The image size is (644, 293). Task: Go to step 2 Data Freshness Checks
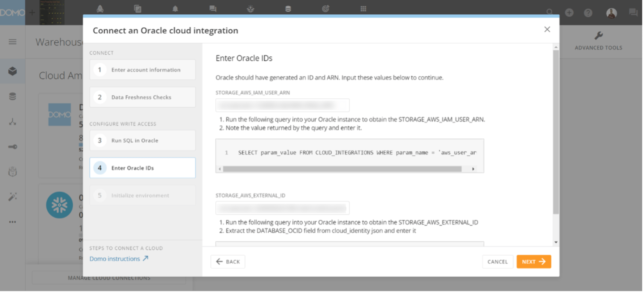click(x=143, y=97)
